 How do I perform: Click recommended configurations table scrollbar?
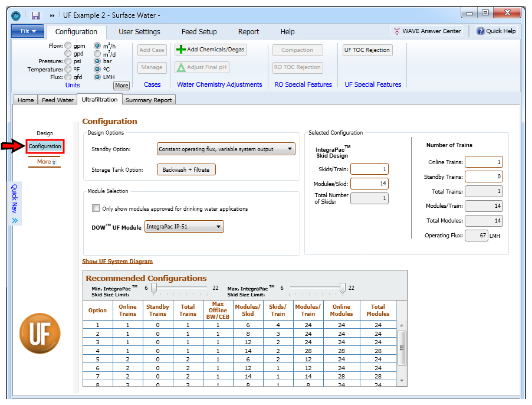coord(402,348)
